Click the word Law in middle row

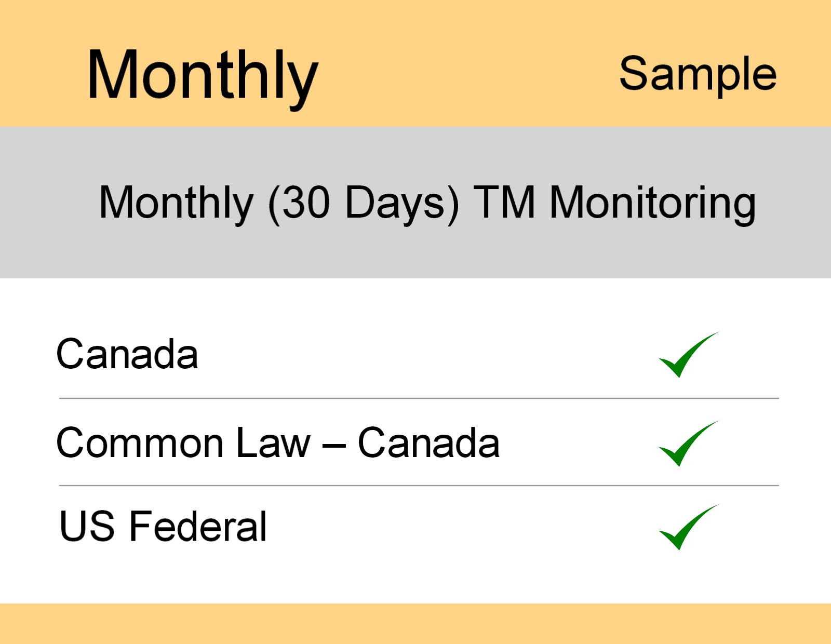[273, 444]
